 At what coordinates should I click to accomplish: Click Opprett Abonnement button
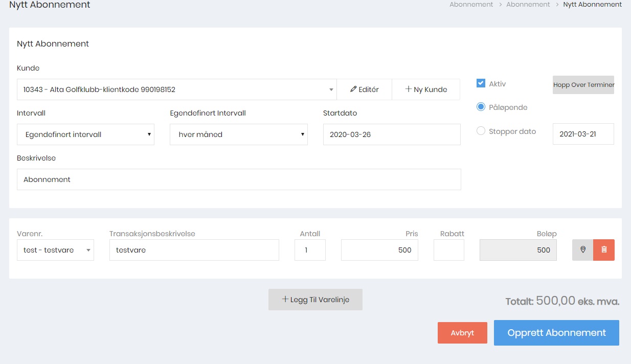[x=556, y=333]
